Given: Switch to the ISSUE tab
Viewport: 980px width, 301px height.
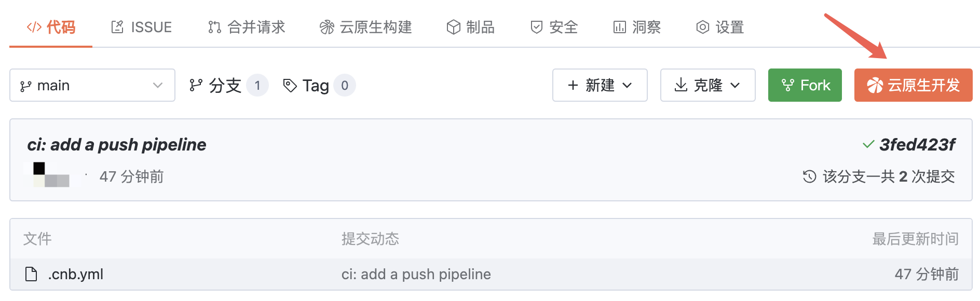Looking at the screenshot, I should pyautogui.click(x=141, y=27).
